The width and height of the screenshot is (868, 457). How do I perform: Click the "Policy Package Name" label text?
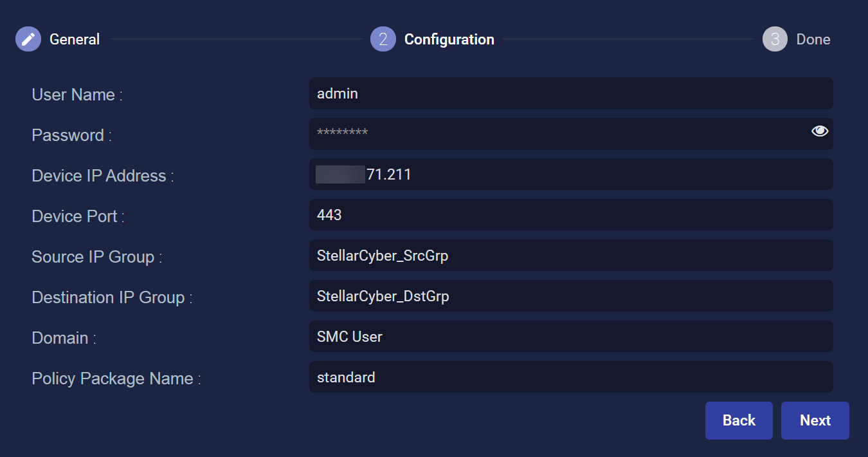point(116,378)
